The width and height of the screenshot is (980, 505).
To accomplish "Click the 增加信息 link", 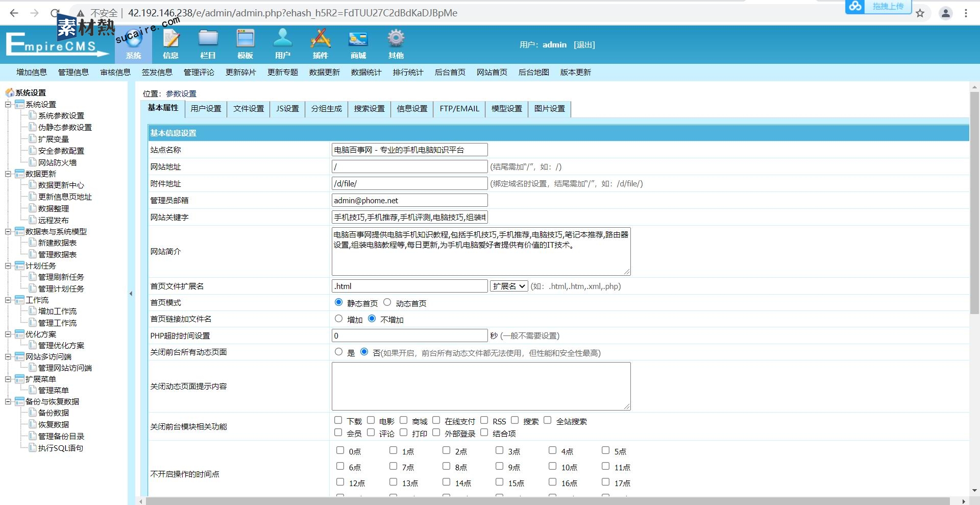I will [x=32, y=72].
